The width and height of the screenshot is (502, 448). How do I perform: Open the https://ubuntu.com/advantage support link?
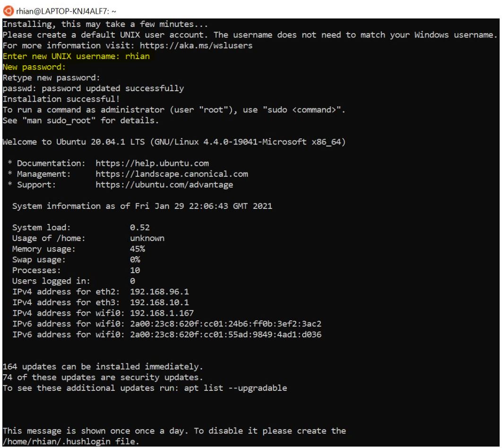(x=164, y=185)
